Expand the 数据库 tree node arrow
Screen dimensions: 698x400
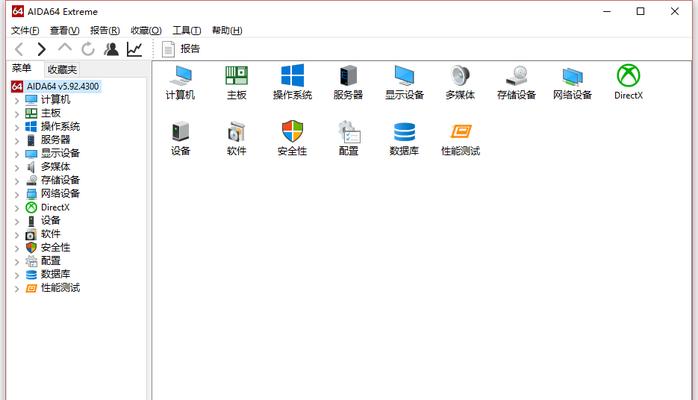(x=17, y=275)
